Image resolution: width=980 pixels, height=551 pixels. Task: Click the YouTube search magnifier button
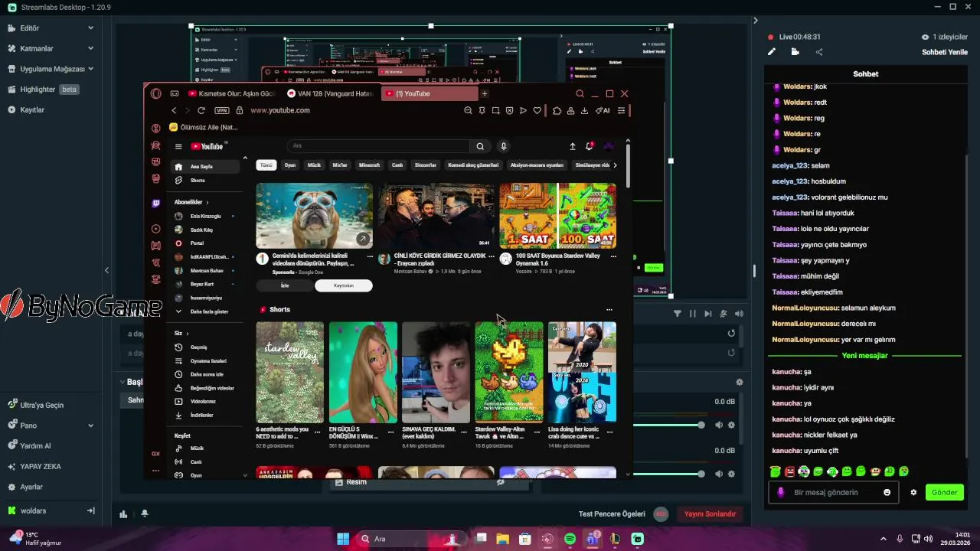click(480, 146)
